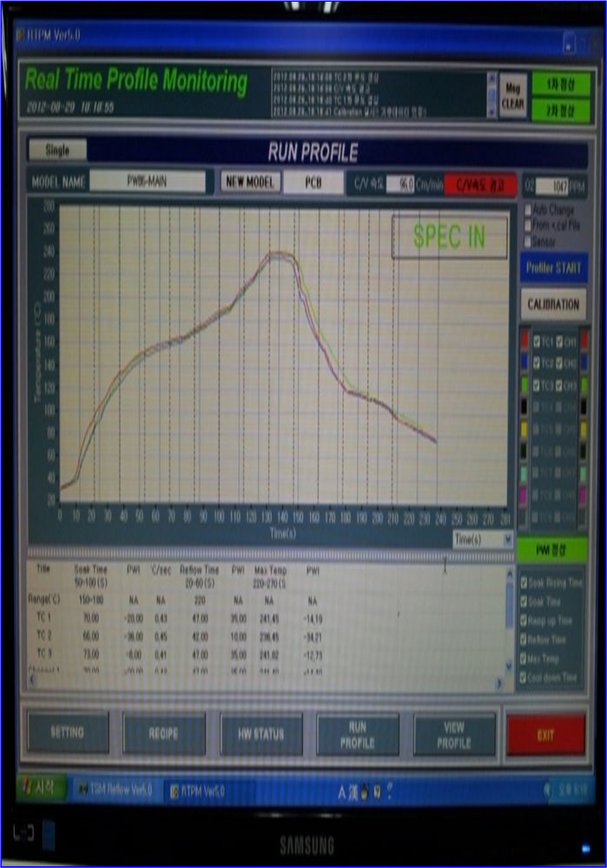This screenshot has width=607, height=868.
Task: Open the Time(s) axis dropdown
Action: click(483, 540)
